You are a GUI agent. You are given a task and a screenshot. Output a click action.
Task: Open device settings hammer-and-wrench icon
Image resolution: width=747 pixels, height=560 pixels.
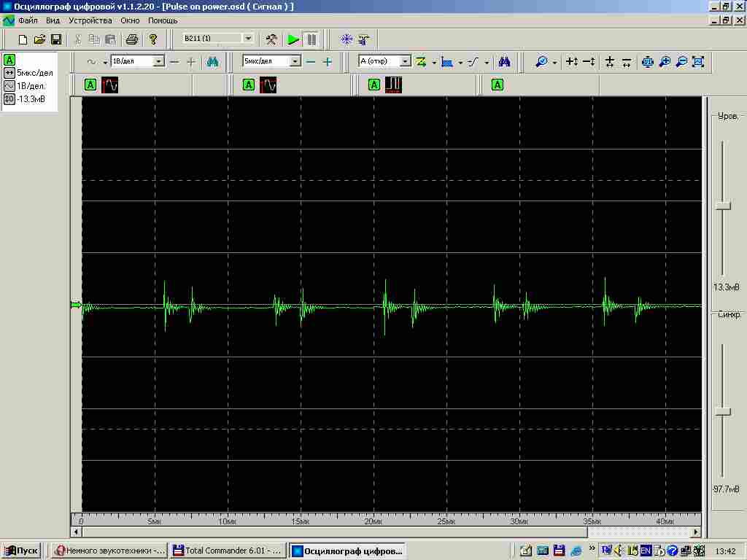pos(271,39)
